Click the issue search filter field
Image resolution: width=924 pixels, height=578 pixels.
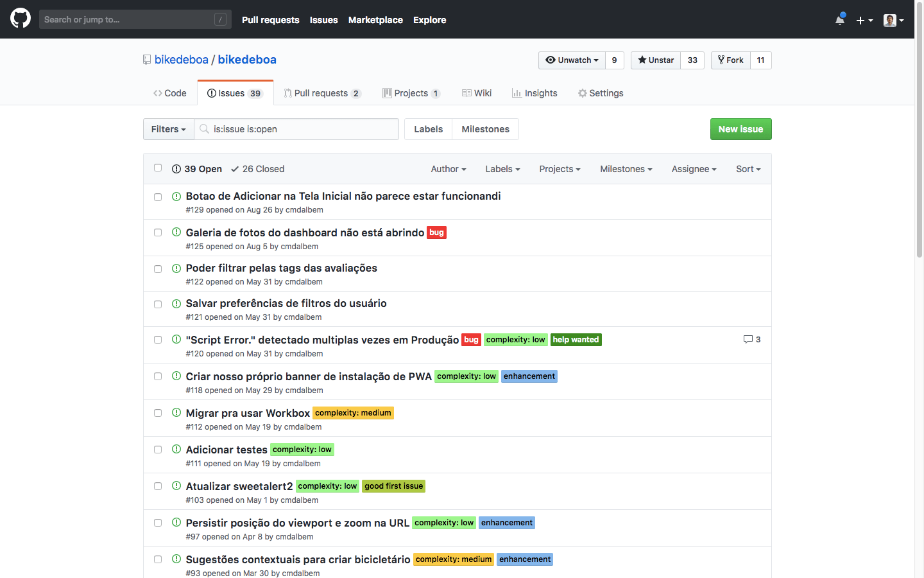(x=302, y=129)
